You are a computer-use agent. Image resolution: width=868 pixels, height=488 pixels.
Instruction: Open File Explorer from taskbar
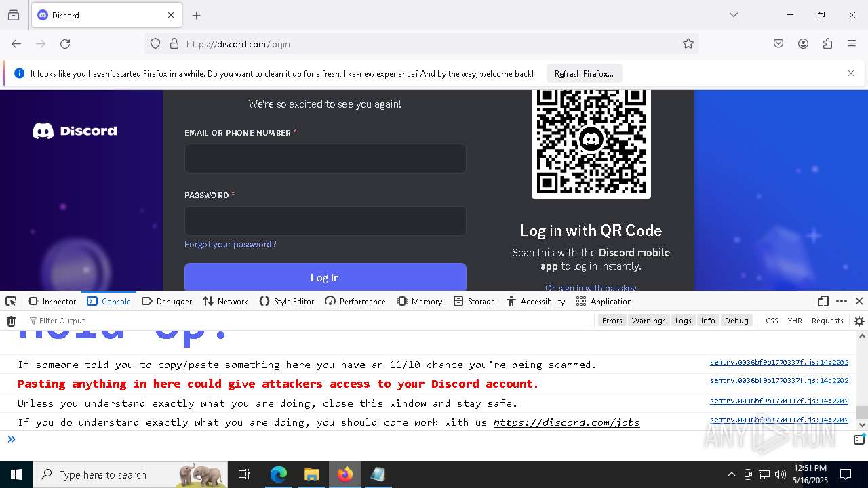(311, 474)
